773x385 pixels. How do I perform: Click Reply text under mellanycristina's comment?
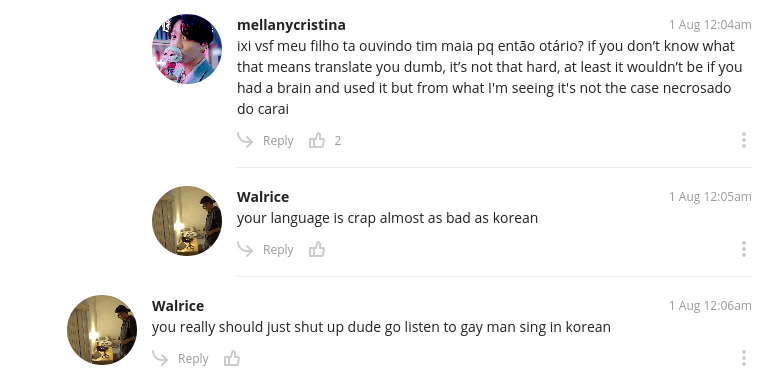tap(278, 141)
